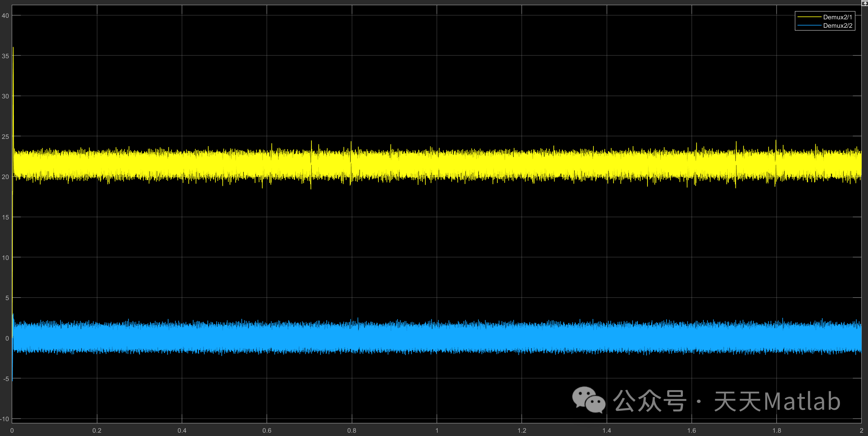The image size is (868, 436).
Task: Click the y-axis tick label 25
Action: pos(5,136)
